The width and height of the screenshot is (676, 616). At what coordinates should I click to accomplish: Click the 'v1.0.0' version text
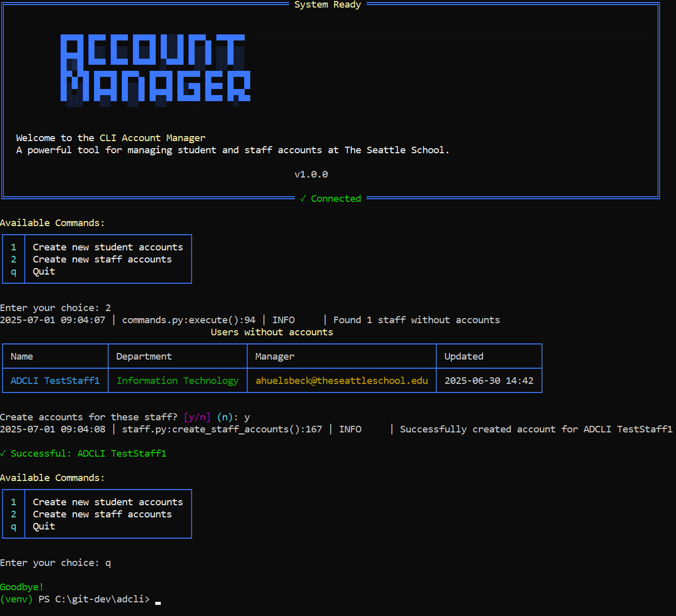coord(311,174)
